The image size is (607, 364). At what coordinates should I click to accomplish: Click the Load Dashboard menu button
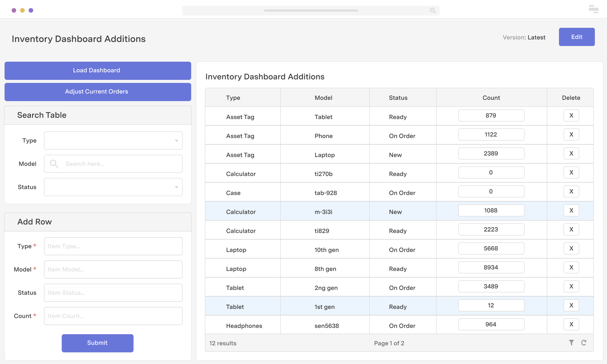point(98,70)
